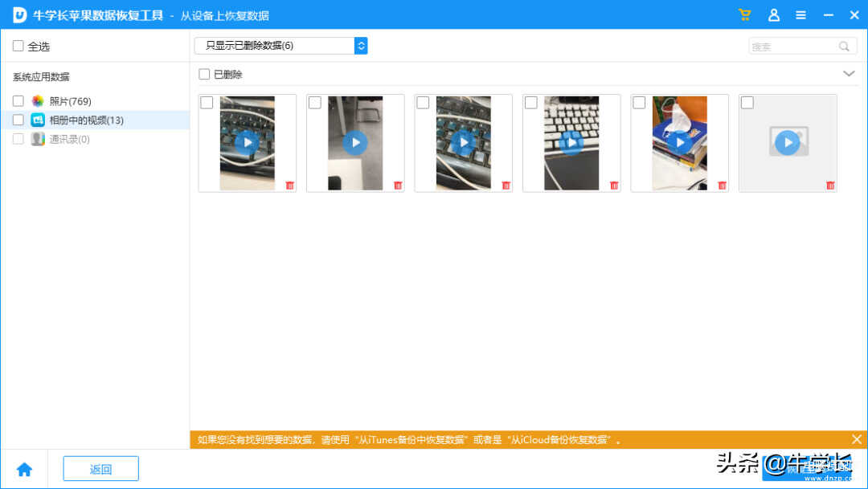This screenshot has width=868, height=489.
Task: Open the 只显示已删除数据(6) filter dropdown
Action: click(361, 46)
